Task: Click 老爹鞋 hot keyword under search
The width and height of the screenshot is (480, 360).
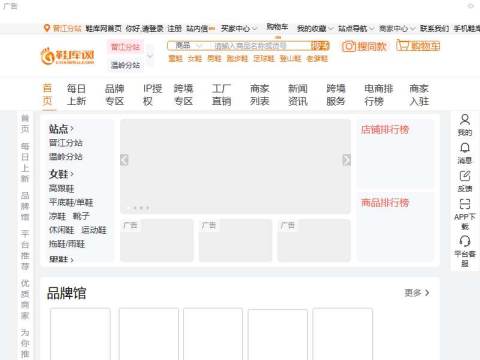Action: [x=317, y=59]
